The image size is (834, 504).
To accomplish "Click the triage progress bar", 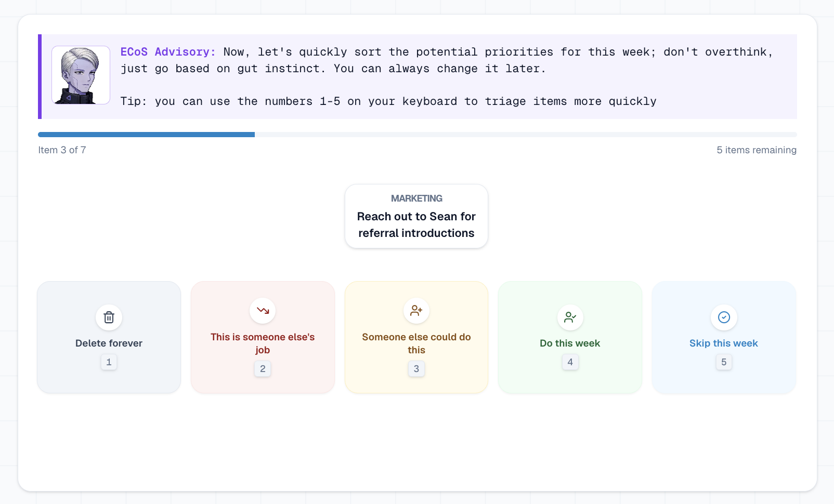I will pyautogui.click(x=417, y=135).
